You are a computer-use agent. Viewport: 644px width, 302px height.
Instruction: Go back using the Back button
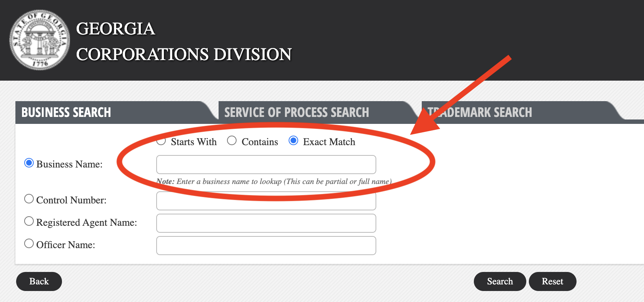click(39, 281)
